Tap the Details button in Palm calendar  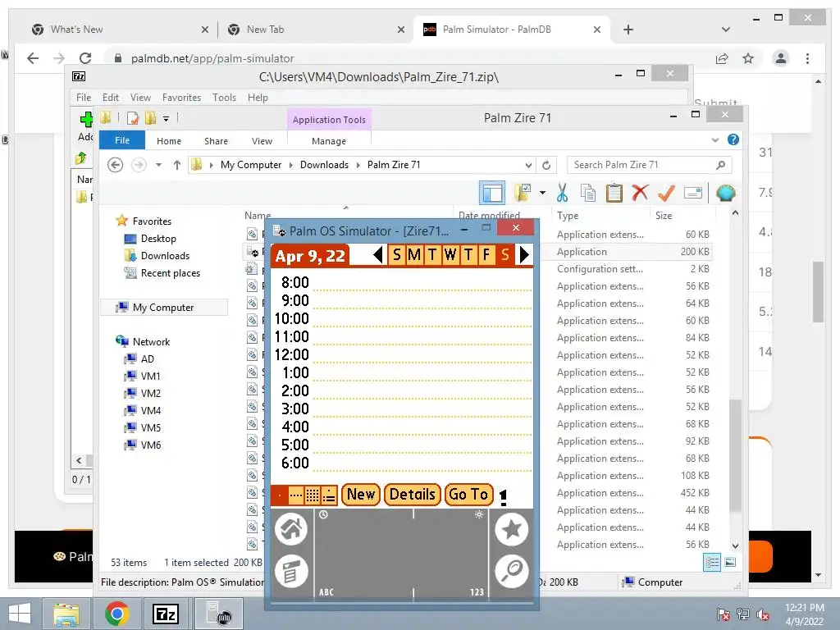point(413,494)
